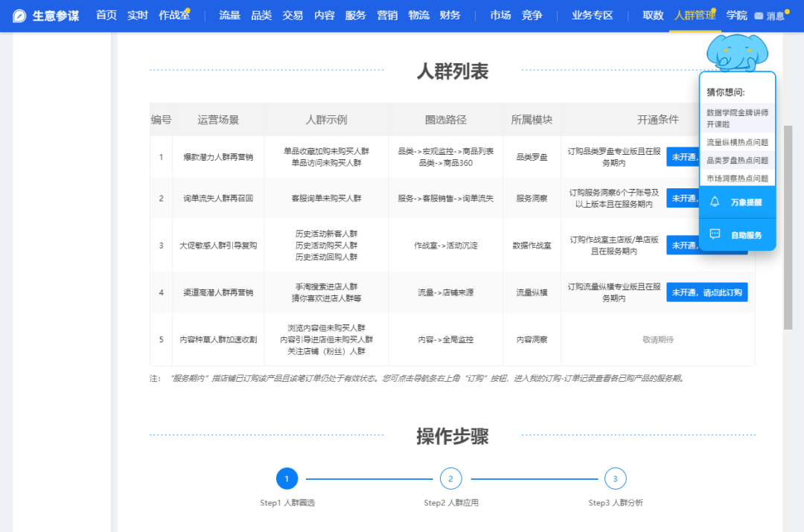Click the 生意参谋 logo icon
Screen dimensions: 804x532
[x=19, y=16]
